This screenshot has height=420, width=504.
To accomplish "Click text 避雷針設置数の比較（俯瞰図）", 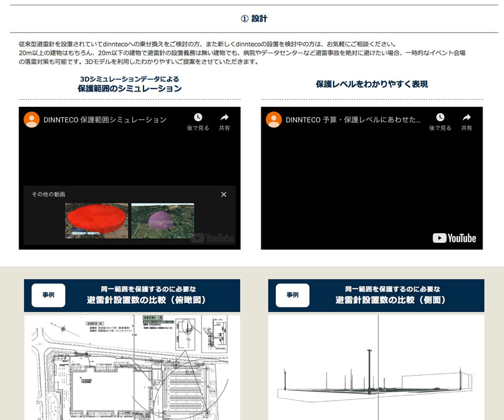I will pyautogui.click(x=148, y=300).
